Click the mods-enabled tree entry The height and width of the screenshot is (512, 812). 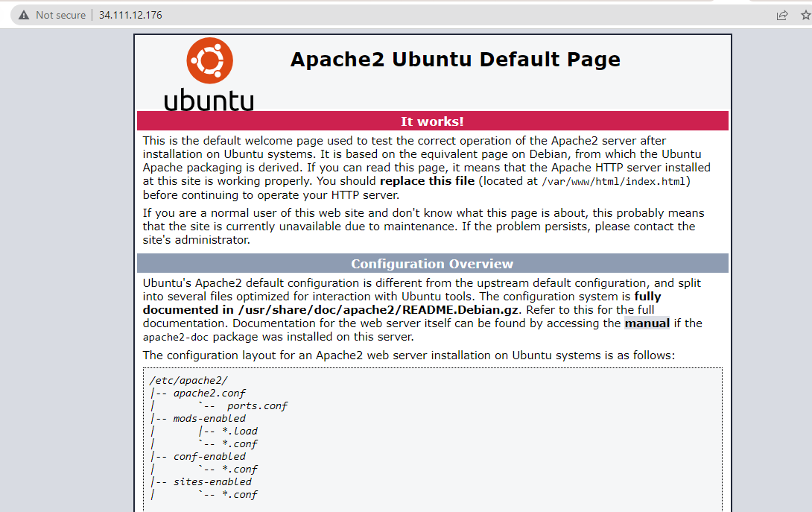click(x=209, y=418)
